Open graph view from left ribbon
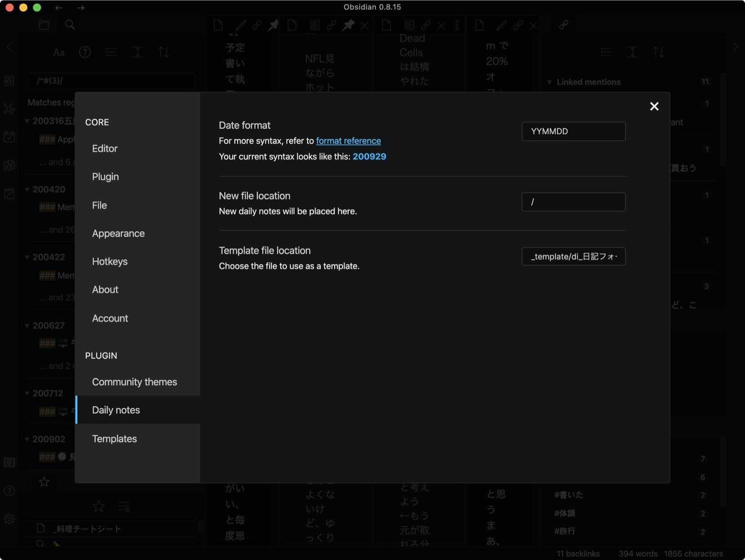The width and height of the screenshot is (745, 560). 9,109
